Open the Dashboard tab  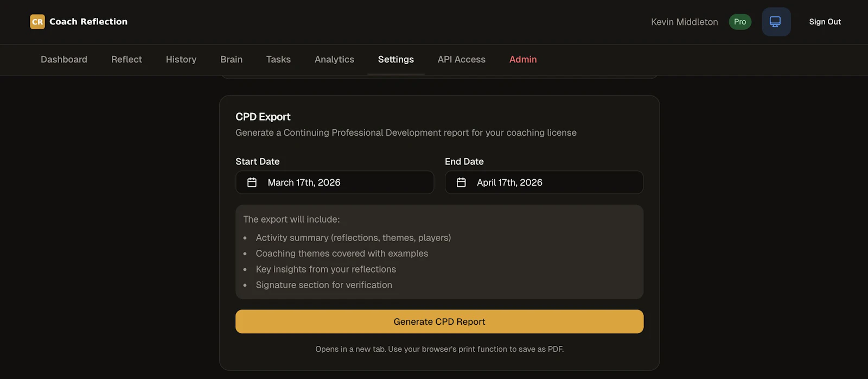(x=64, y=59)
